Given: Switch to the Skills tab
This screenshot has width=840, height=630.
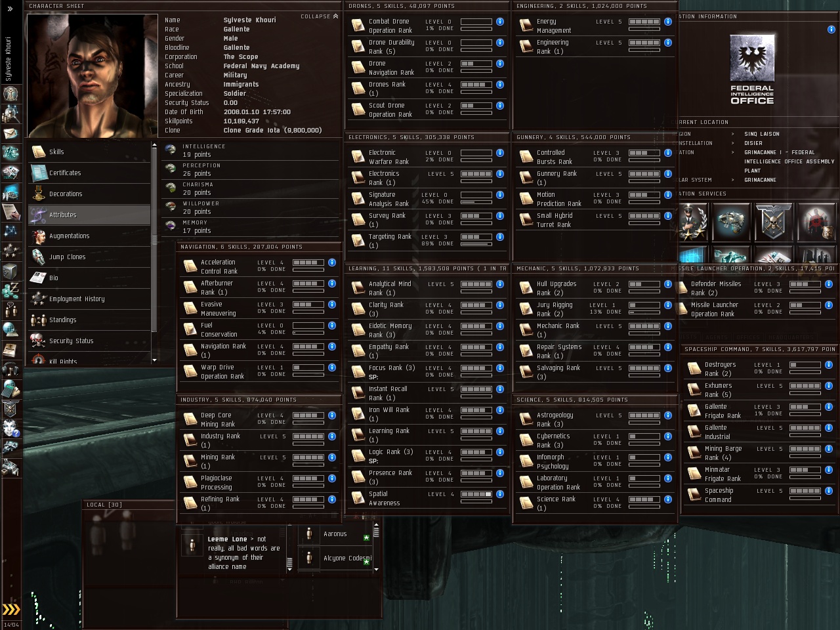Looking at the screenshot, I should pyautogui.click(x=89, y=152).
